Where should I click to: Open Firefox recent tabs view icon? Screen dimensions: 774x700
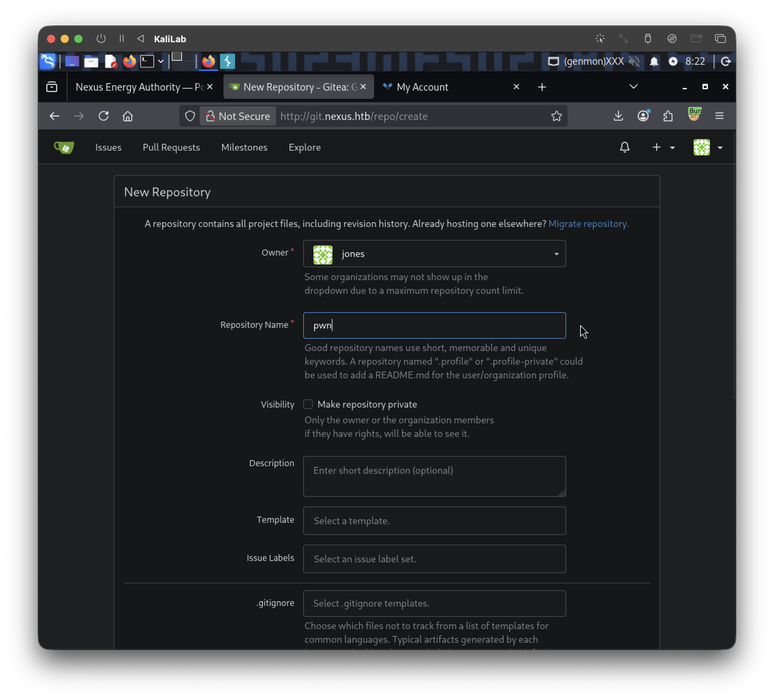point(52,87)
